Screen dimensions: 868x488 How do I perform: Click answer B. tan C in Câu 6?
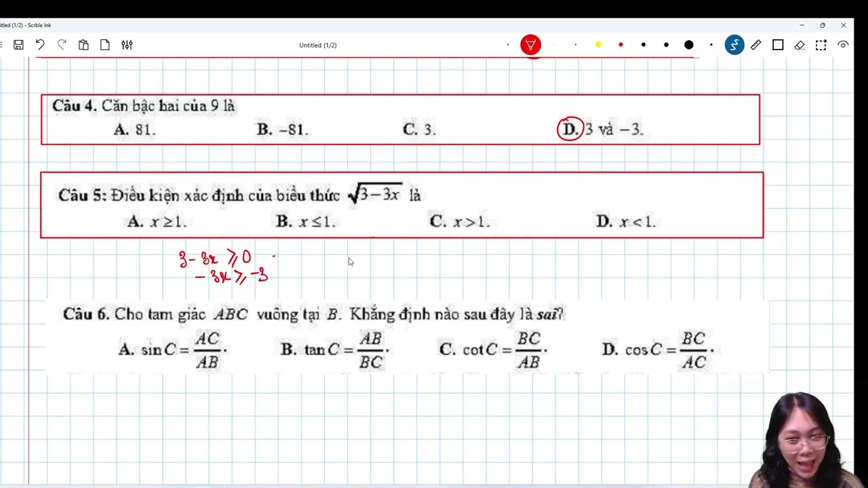pyautogui.click(x=335, y=350)
